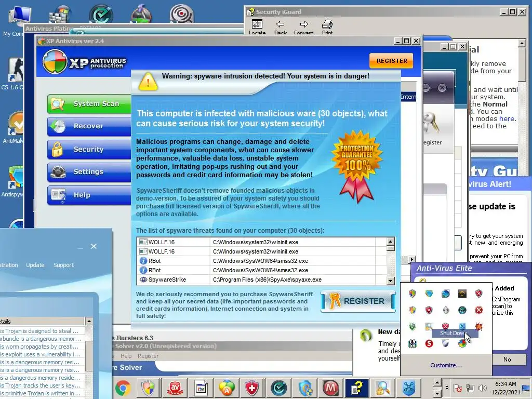Click the red M circle taskbar icon
This screenshot has width=532, height=399.
[x=331, y=388]
